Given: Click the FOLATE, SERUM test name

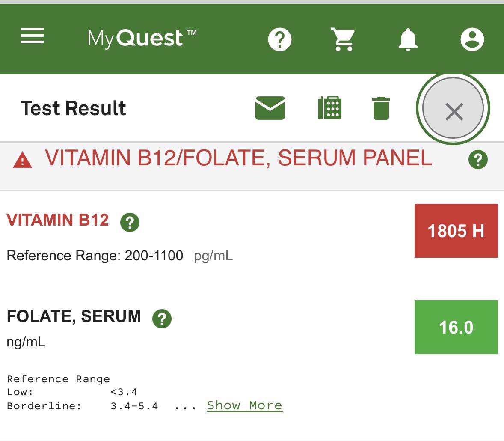Looking at the screenshot, I should point(74,316).
